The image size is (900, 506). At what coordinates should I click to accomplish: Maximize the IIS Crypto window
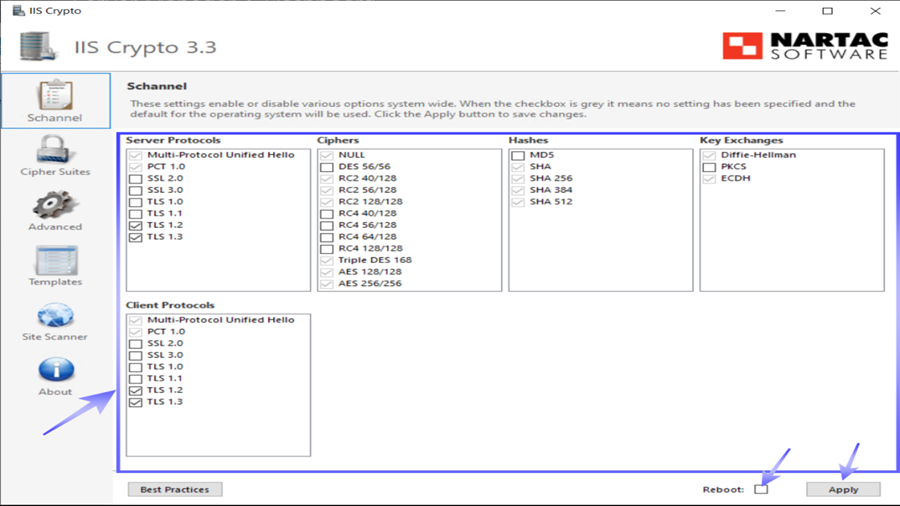coord(827,10)
